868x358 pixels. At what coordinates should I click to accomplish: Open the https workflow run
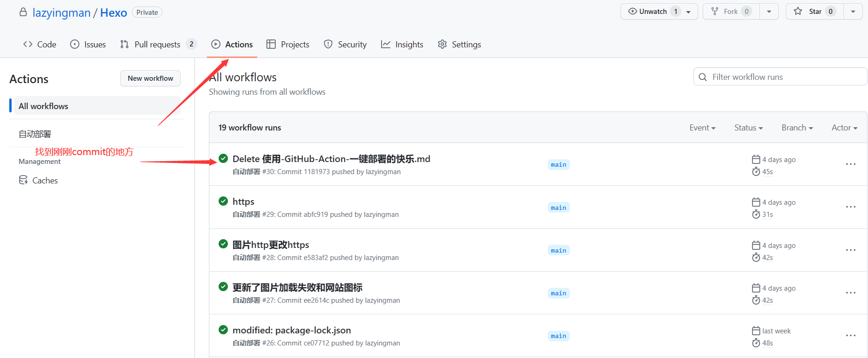tap(243, 202)
